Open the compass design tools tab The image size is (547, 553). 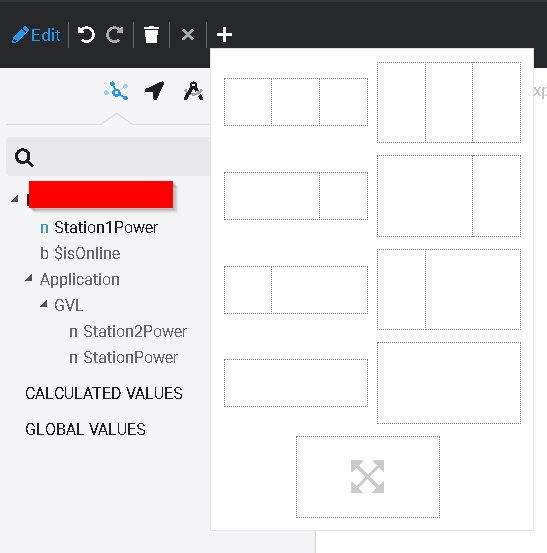tap(193, 91)
